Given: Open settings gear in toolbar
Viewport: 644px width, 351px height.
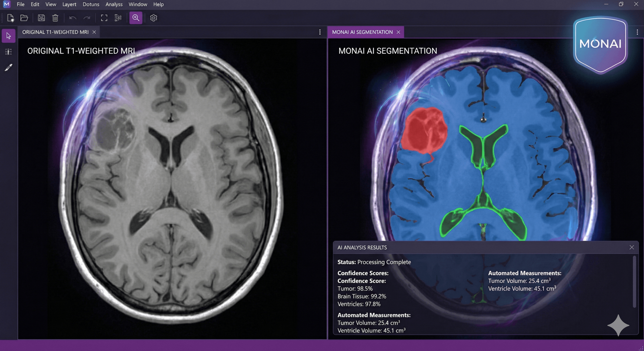Looking at the screenshot, I should (153, 18).
